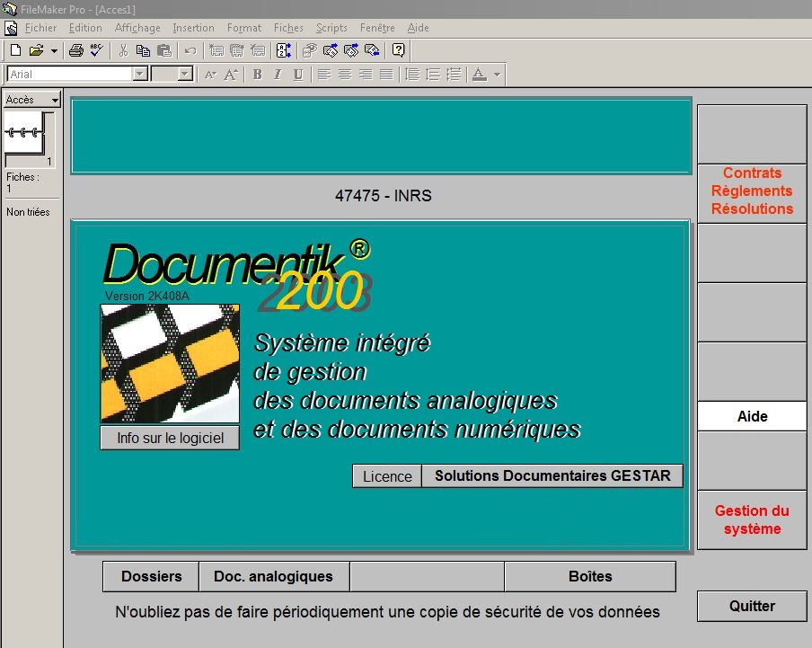Increase font size with large A icon
The height and width of the screenshot is (648, 812).
pyautogui.click(x=231, y=75)
